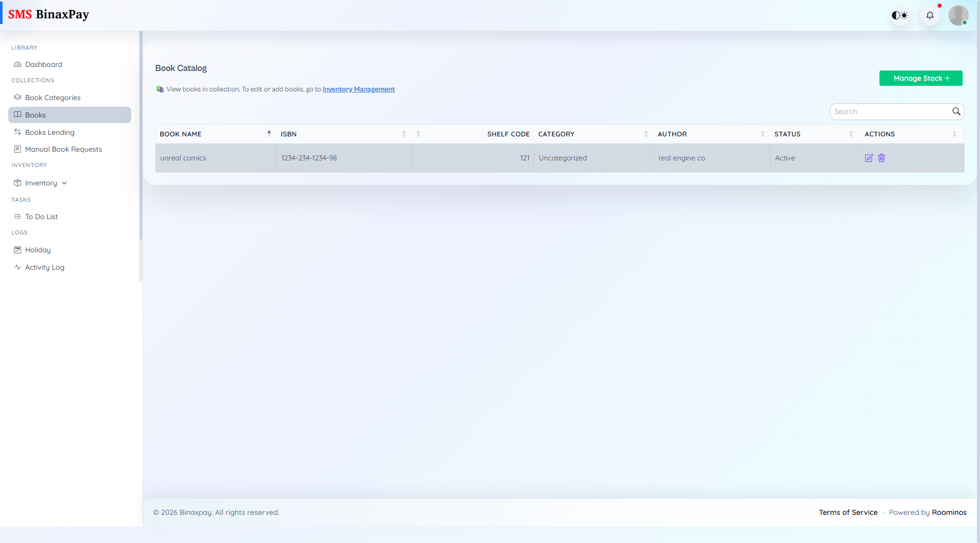Toggle the ISBN column sorting arrows
Image resolution: width=980 pixels, height=543 pixels.
tap(403, 134)
